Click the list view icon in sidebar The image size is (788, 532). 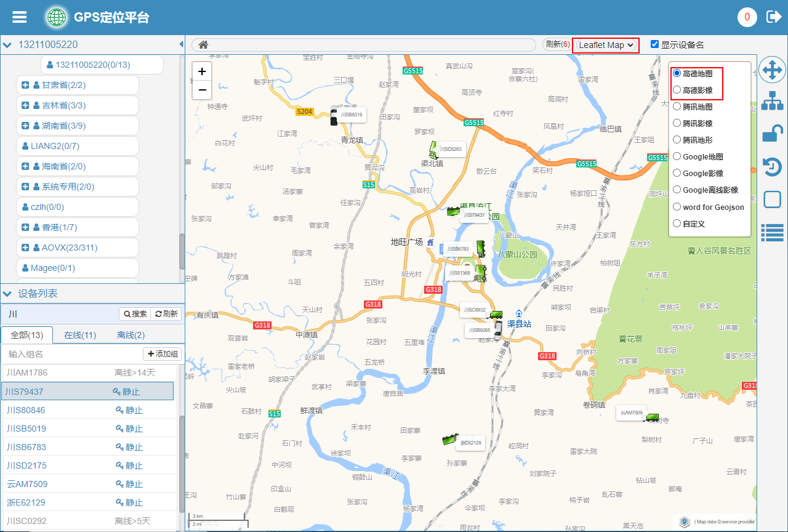[x=772, y=232]
